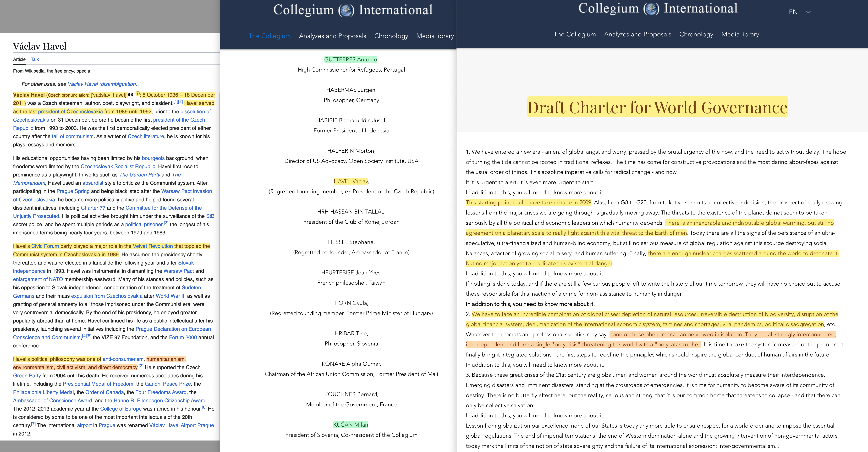Follow the president of Czechoslovakia link
The width and height of the screenshot is (868, 452).
[70, 112]
